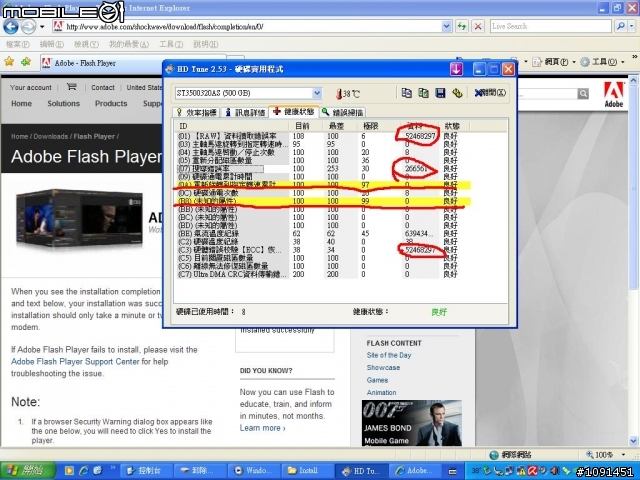Click the 離開(X) exit button in HD Tune
The height and width of the screenshot is (480, 640).
(490, 93)
